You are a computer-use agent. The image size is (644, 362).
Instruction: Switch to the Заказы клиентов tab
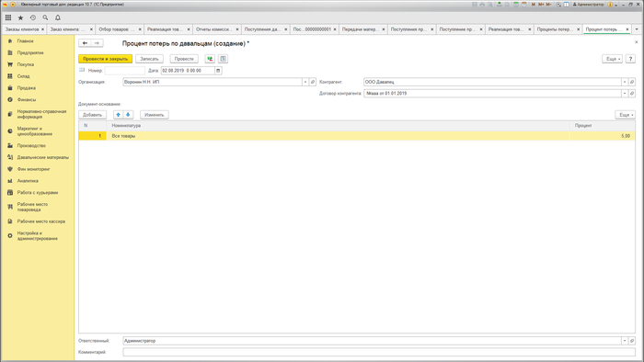22,29
